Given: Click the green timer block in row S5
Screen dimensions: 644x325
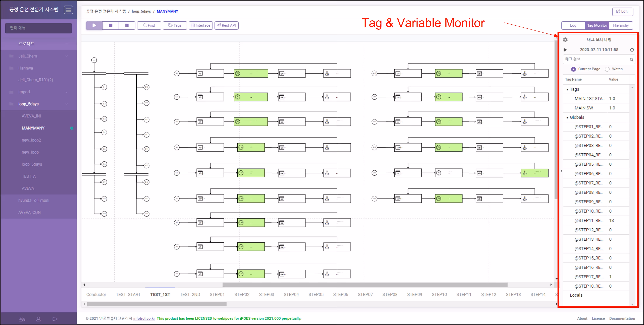Looking at the screenshot, I should (x=251, y=173).
